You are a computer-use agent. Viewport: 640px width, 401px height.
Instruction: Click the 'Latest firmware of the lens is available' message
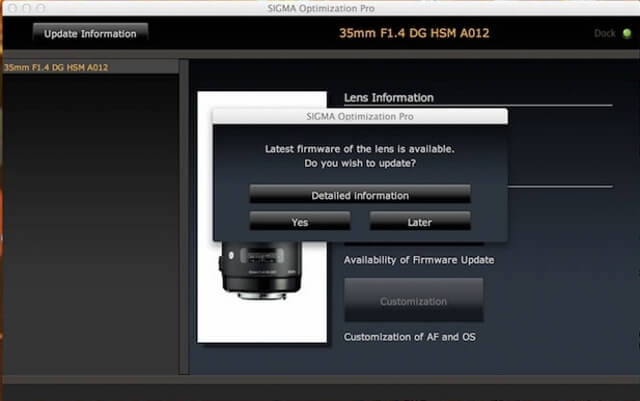click(360, 149)
